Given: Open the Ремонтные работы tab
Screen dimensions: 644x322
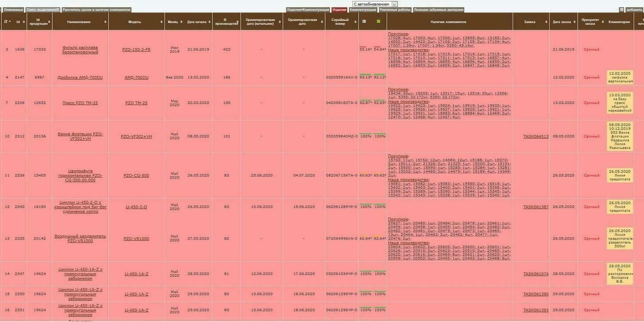Looking at the screenshot, I should (x=395, y=10).
